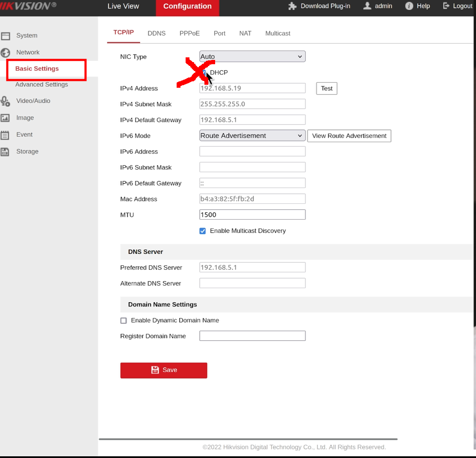This screenshot has width=476, height=458.
Task: Open Event settings in sidebar
Action: click(24, 135)
